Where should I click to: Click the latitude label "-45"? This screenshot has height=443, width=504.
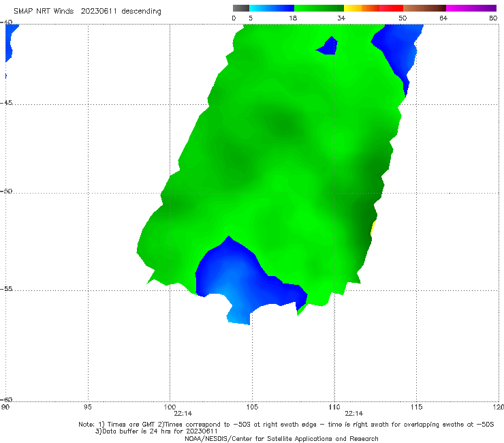coord(6,103)
